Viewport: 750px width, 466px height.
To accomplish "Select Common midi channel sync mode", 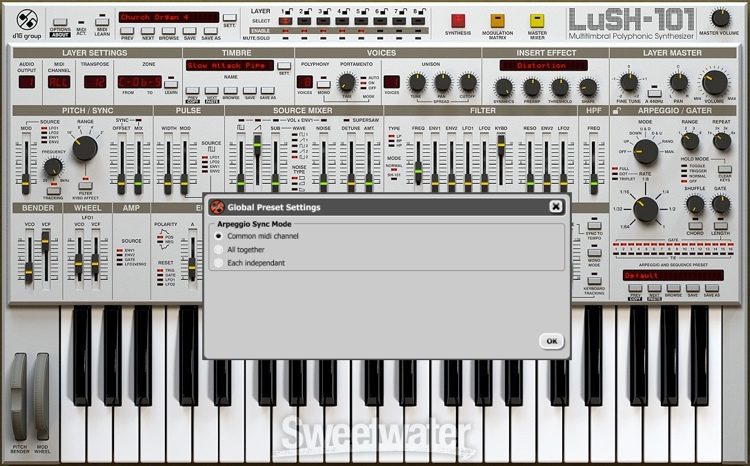I will (219, 236).
